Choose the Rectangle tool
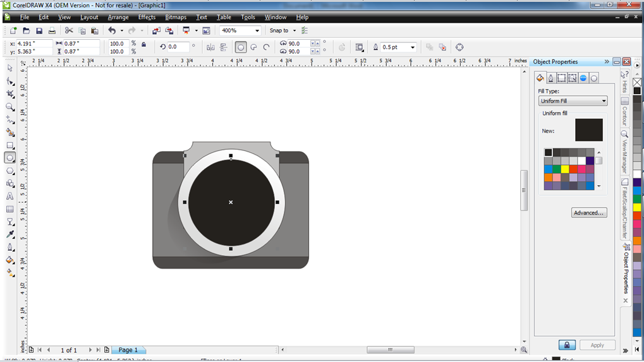This screenshot has height=362, width=644. (x=10, y=145)
